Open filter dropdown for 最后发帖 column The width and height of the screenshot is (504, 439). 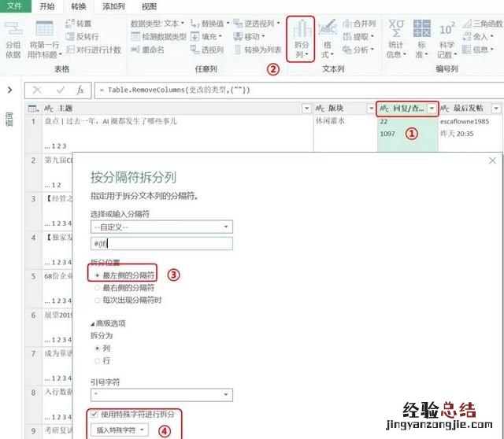[x=496, y=109]
